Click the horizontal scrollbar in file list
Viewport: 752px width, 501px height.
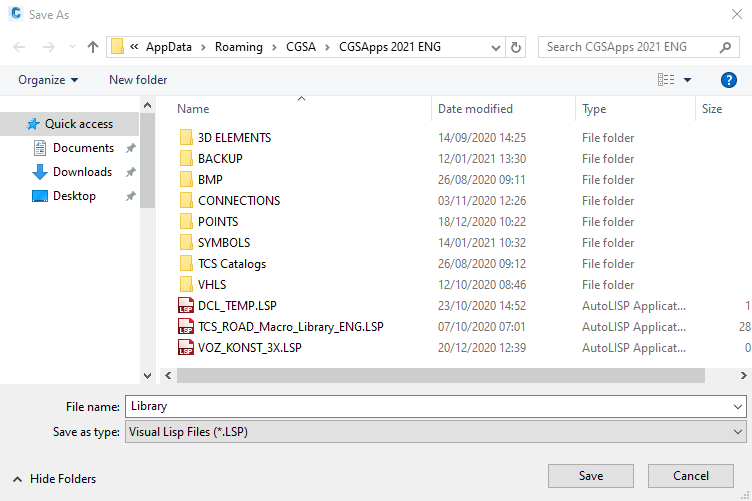point(440,375)
